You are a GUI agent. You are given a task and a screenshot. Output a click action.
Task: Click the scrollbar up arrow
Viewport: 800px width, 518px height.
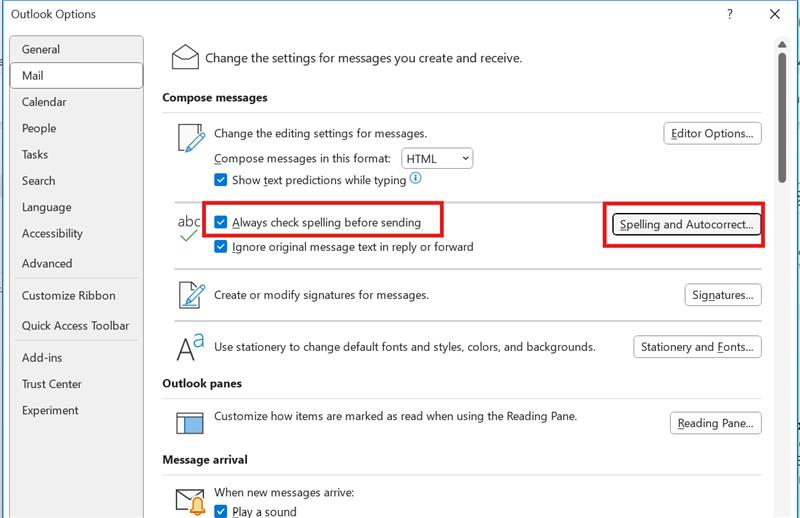(782, 45)
